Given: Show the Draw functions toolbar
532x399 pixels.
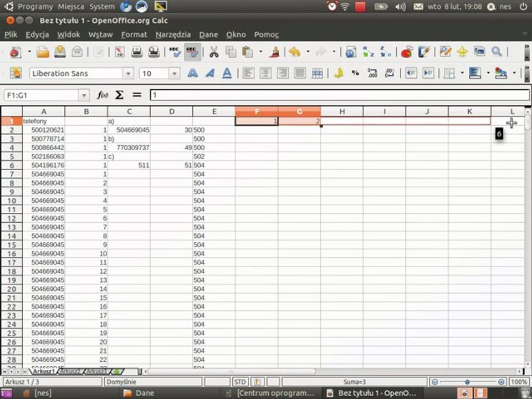Looking at the screenshot, I should (424, 52).
